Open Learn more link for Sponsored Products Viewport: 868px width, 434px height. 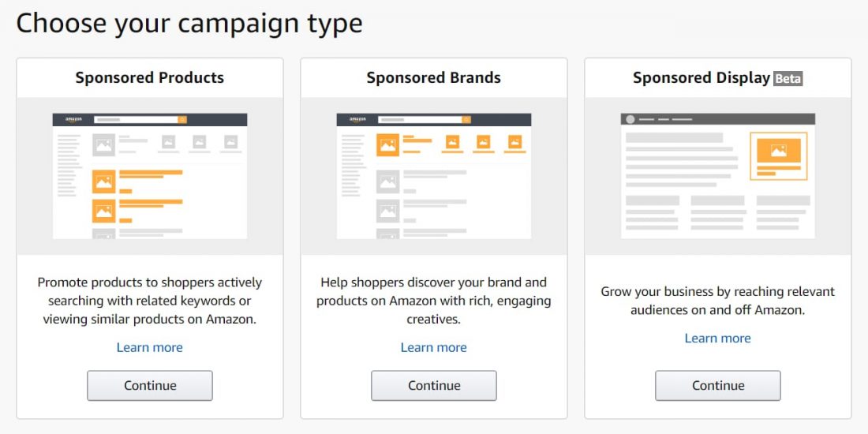point(150,347)
